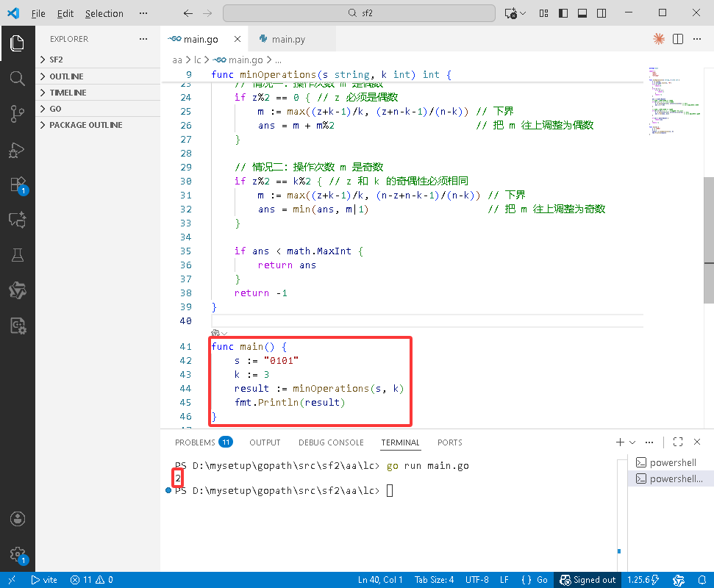The width and height of the screenshot is (714, 588).
Task: Open editor More Actions menu
Action: click(696, 39)
